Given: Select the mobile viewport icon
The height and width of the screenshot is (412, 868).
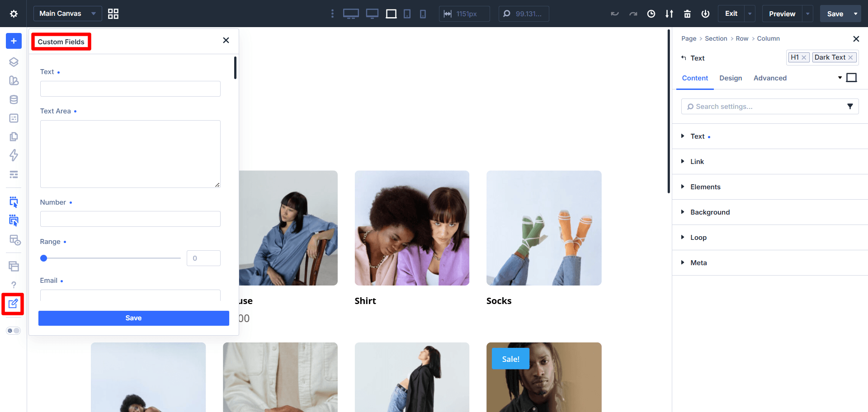Looking at the screenshot, I should pyautogui.click(x=423, y=14).
